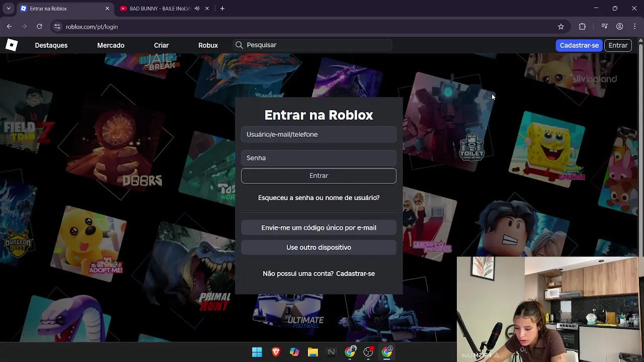The image size is (644, 362).
Task: Click the Use outro dispositivo button
Action: click(x=318, y=247)
